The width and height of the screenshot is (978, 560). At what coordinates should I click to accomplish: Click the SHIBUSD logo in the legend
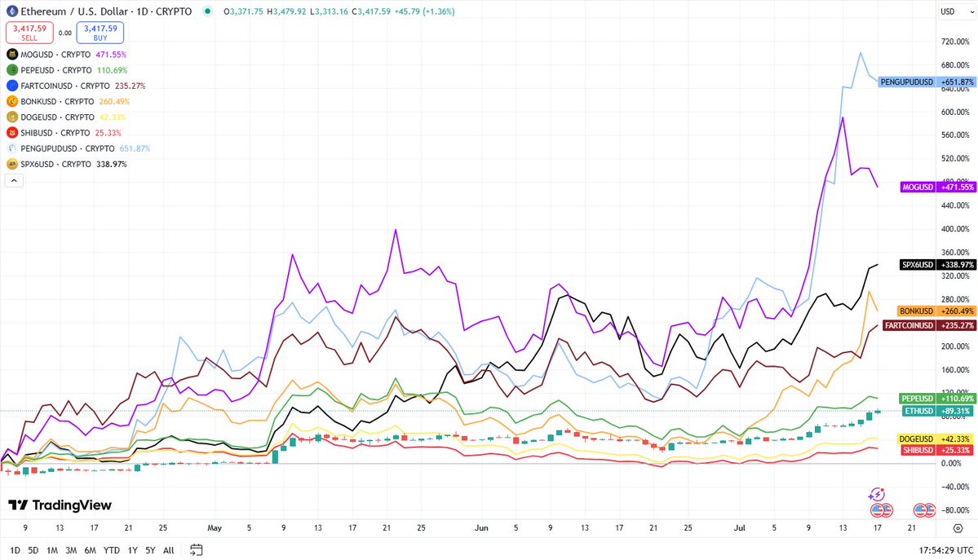pyautogui.click(x=12, y=132)
